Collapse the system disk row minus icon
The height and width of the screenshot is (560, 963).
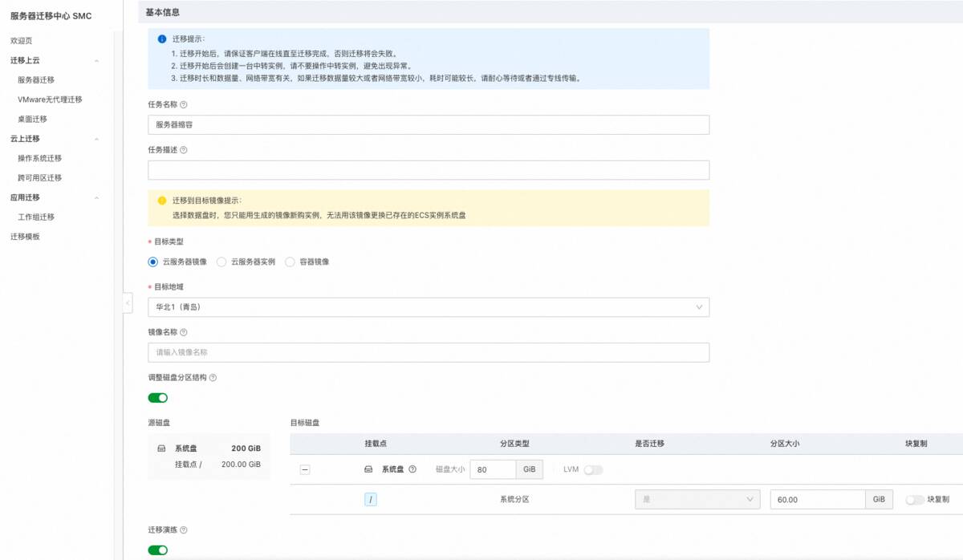point(305,470)
